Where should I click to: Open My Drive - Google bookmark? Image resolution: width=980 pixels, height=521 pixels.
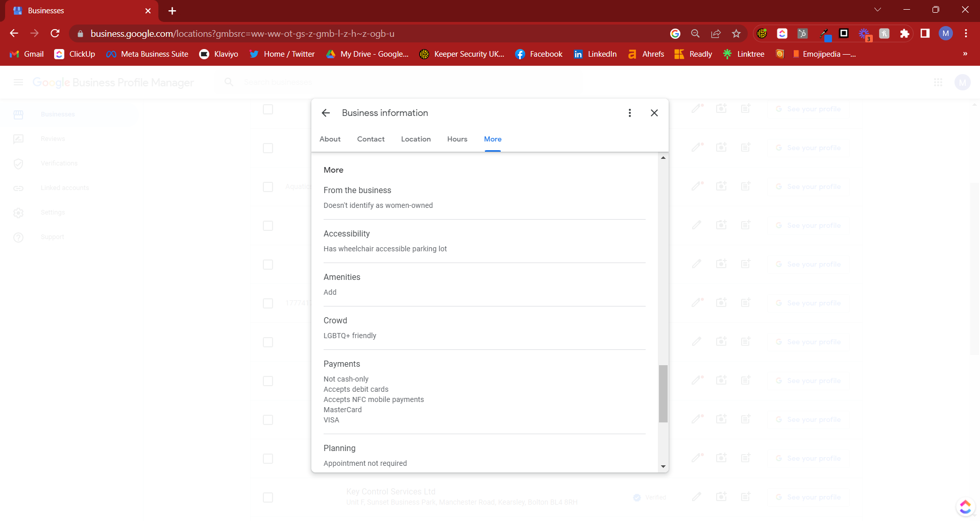[367, 54]
